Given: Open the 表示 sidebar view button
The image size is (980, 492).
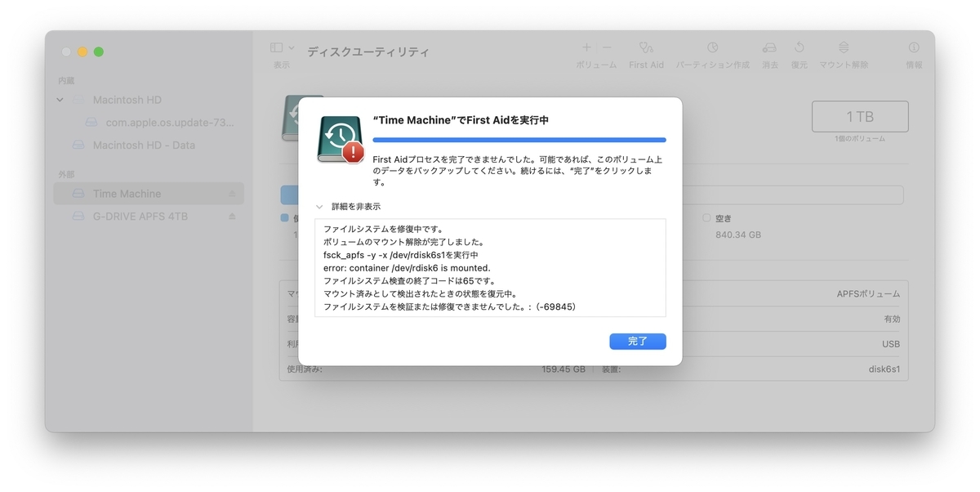Looking at the screenshot, I should coord(276,48).
